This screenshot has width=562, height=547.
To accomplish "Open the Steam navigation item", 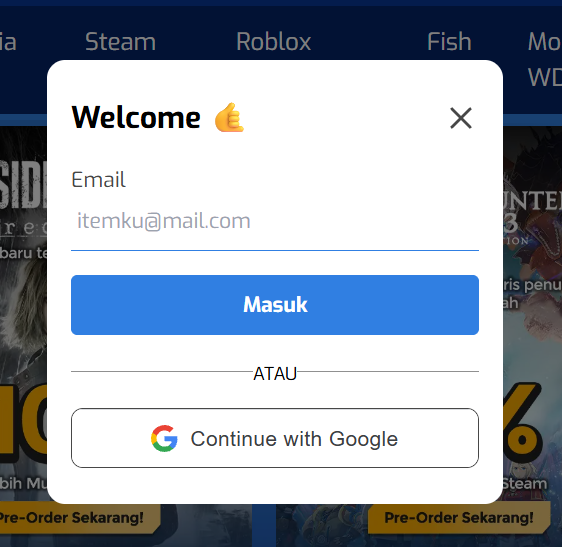I will click(120, 42).
